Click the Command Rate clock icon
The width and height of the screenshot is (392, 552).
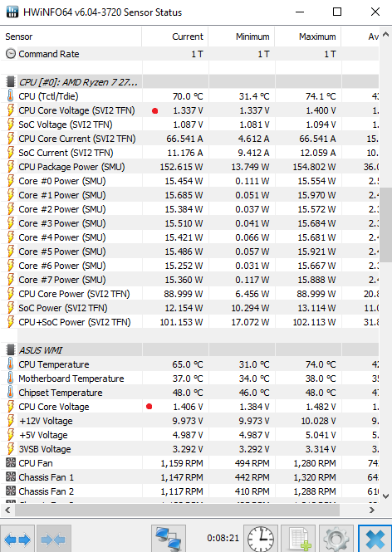(11, 53)
